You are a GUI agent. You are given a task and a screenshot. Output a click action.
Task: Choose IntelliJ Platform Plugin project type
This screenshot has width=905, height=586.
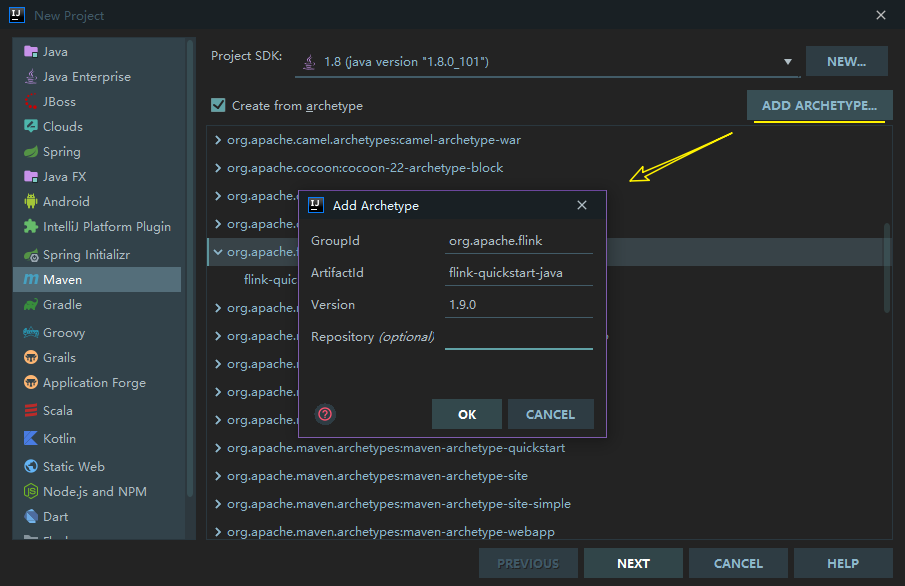(x=106, y=227)
